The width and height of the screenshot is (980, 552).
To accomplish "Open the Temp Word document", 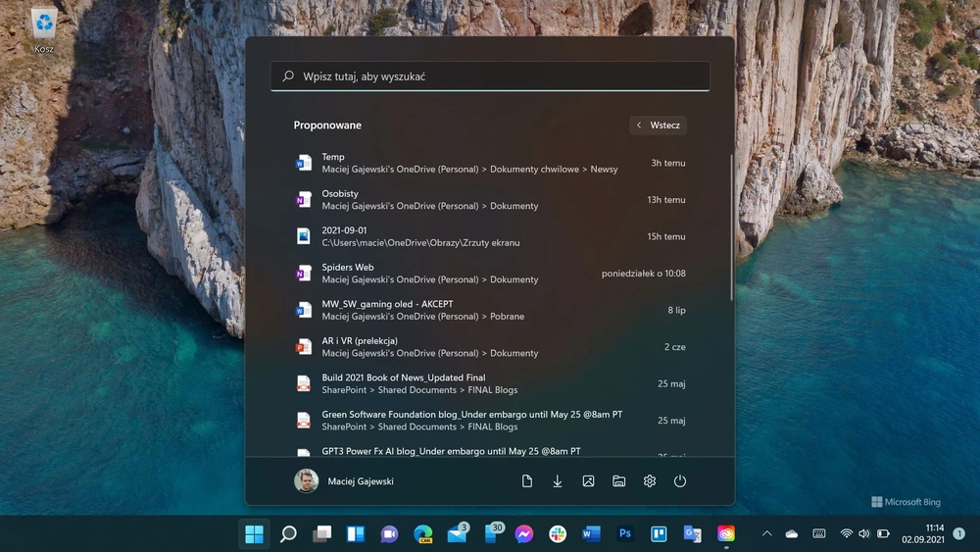I will coord(490,163).
